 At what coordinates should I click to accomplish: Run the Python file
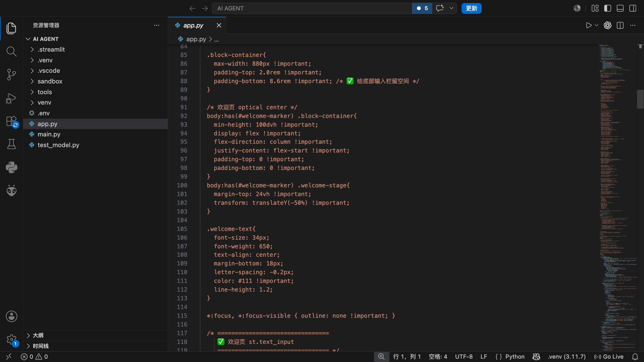click(x=589, y=25)
